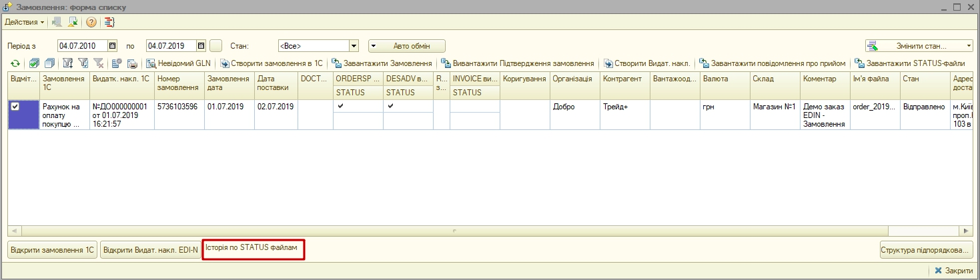Click the check all rows icon

point(33,63)
